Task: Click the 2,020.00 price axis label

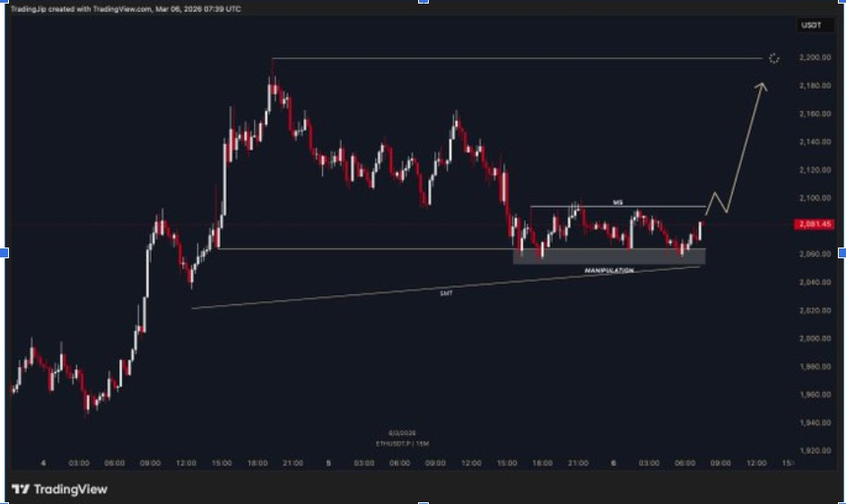Action: [x=815, y=310]
